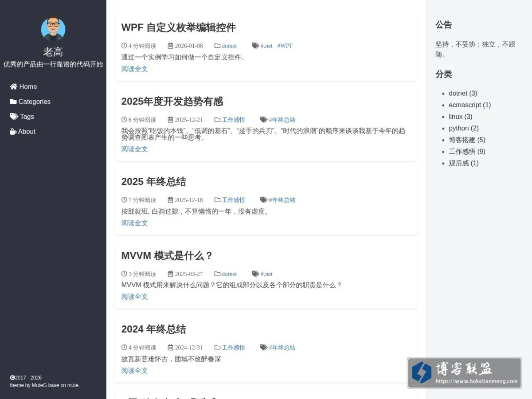The width and height of the screenshot is (532, 399).
Task: Click calendar icon beside 2025-03-27
Action: coord(170,274)
